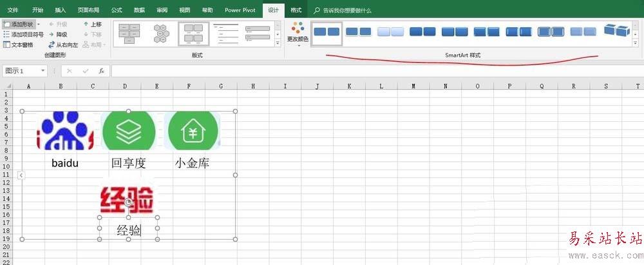Click the '回享度' caption text

(129, 163)
